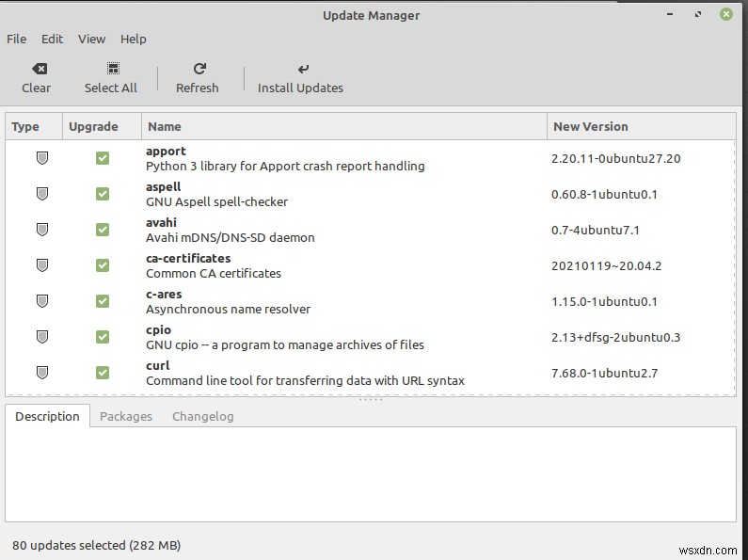Click the shield icon in ca-certificates row
Image resolution: width=748 pixels, height=560 pixels.
42,265
